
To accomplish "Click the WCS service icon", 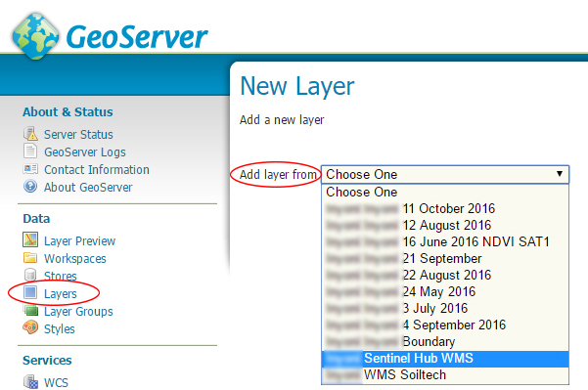I will (30, 382).
